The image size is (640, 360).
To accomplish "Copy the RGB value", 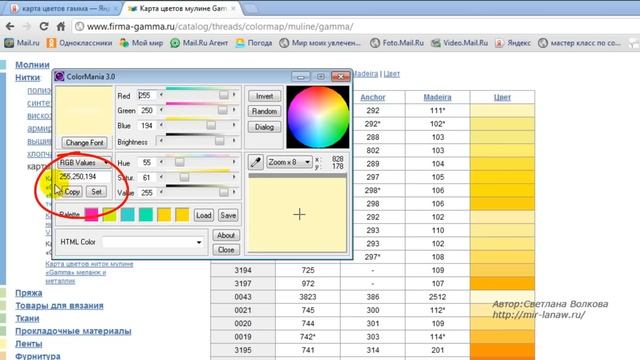I will click(x=72, y=191).
